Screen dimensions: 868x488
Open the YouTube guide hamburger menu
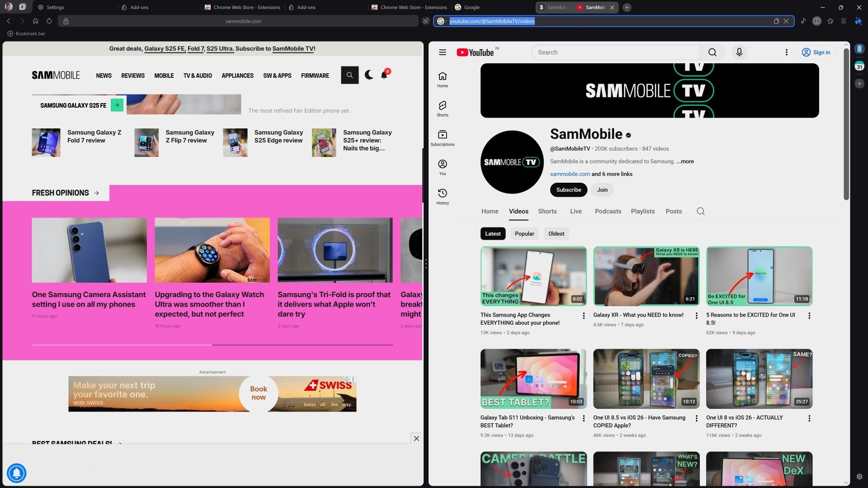click(x=442, y=52)
